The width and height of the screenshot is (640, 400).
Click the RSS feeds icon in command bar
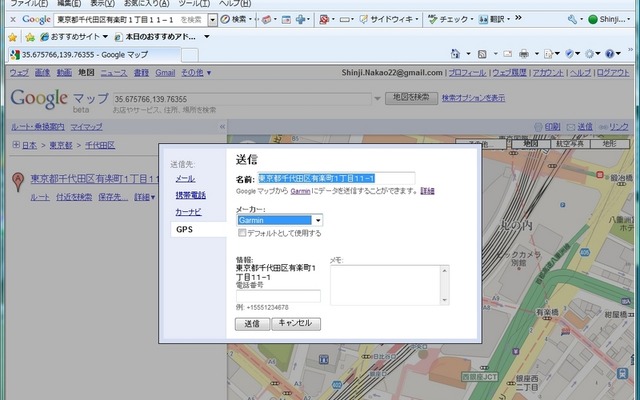click(x=482, y=53)
